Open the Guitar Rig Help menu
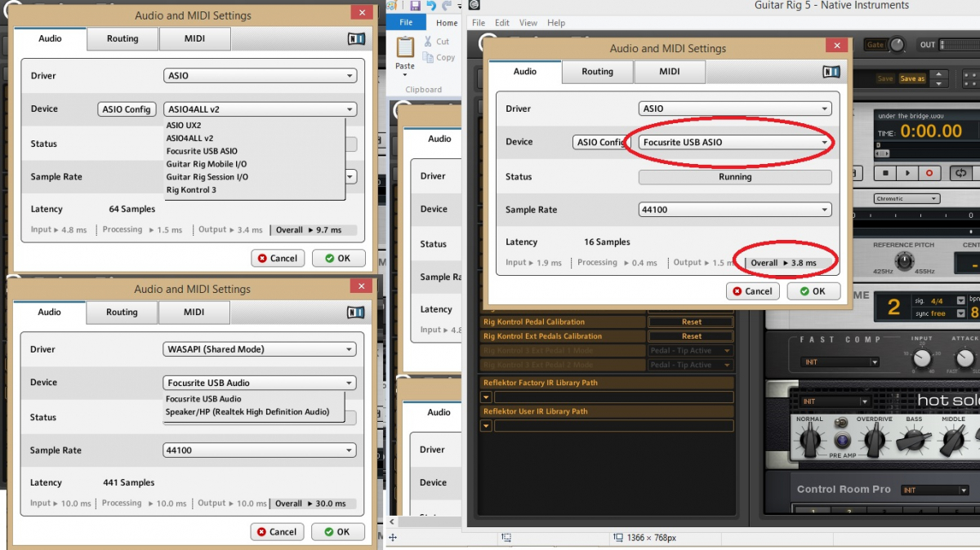 556,23
